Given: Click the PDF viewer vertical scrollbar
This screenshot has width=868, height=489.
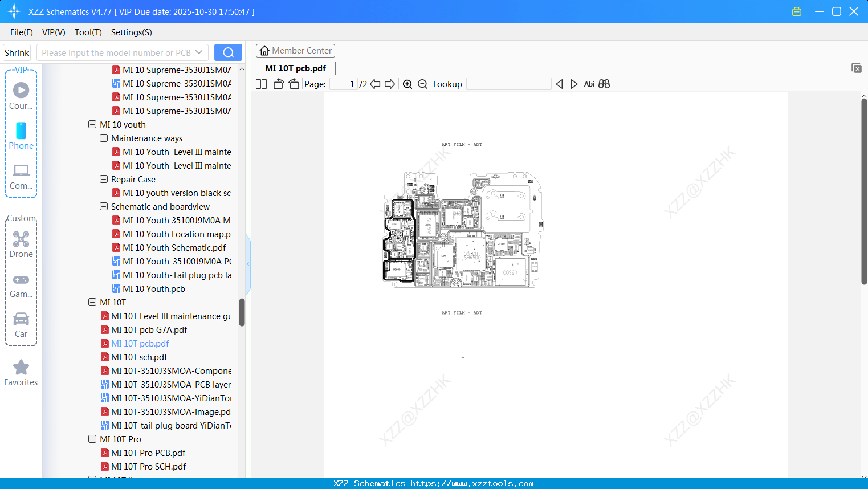Looking at the screenshot, I should [x=864, y=191].
